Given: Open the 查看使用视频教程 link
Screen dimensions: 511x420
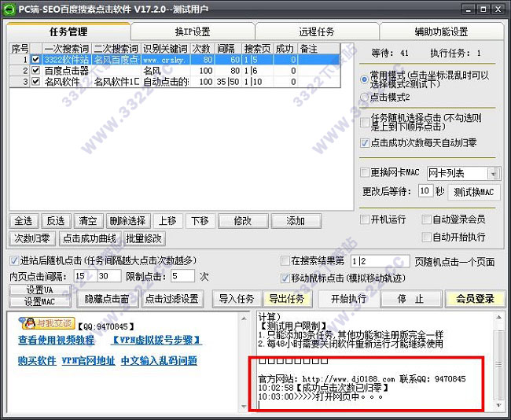Looking at the screenshot, I should pos(56,340).
